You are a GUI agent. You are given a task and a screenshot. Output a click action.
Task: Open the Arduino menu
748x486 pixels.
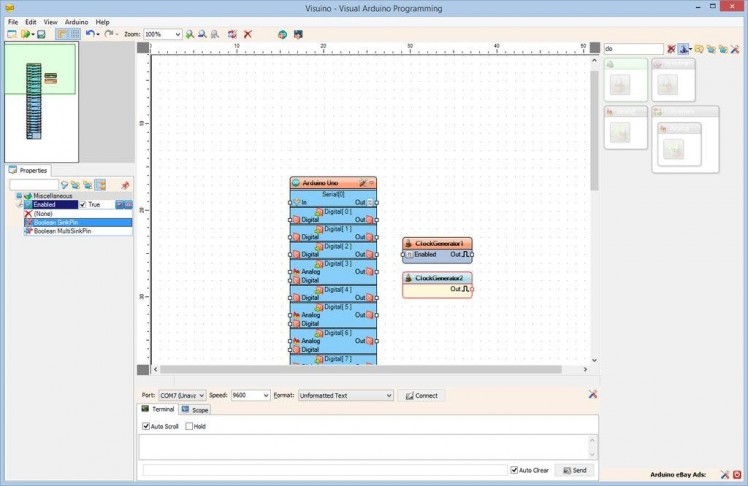coord(76,21)
